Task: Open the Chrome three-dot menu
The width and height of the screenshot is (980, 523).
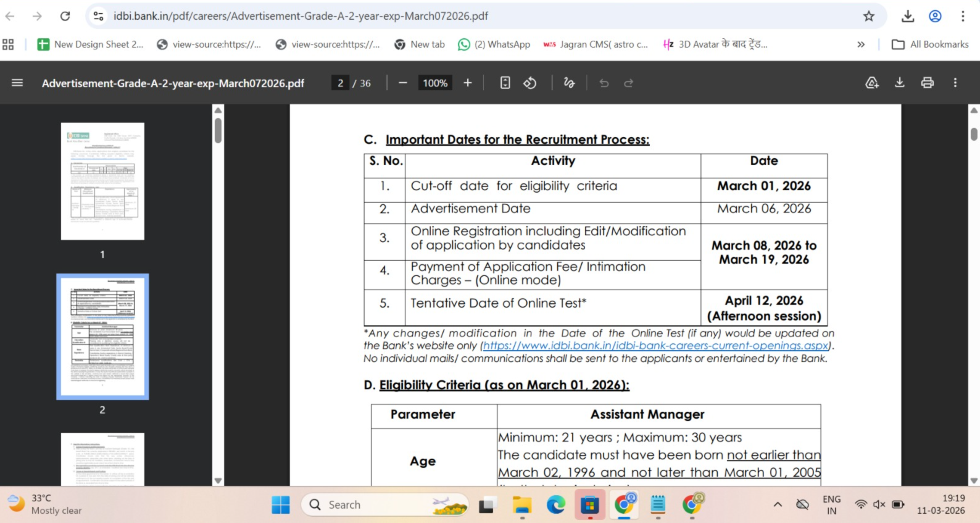Action: point(963,16)
